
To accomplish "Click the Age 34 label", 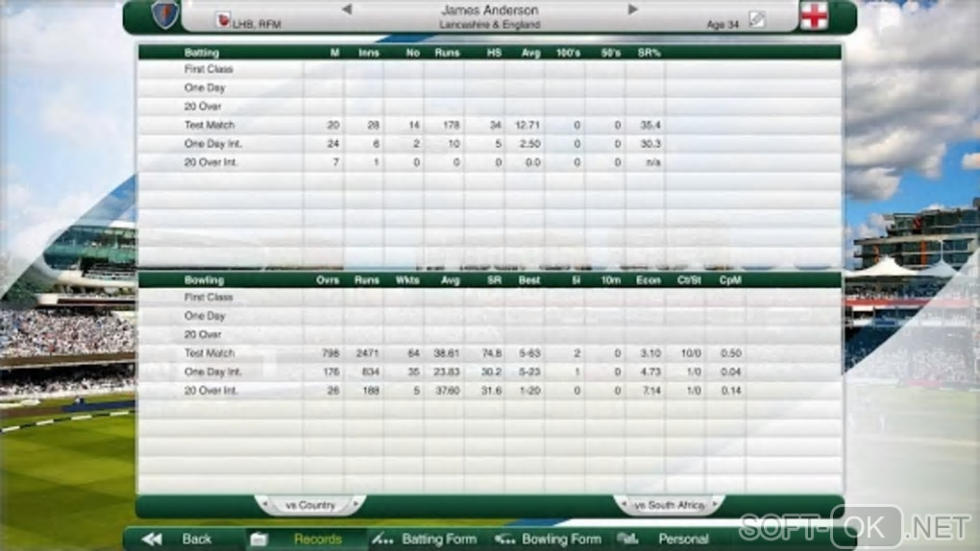I will point(723,24).
